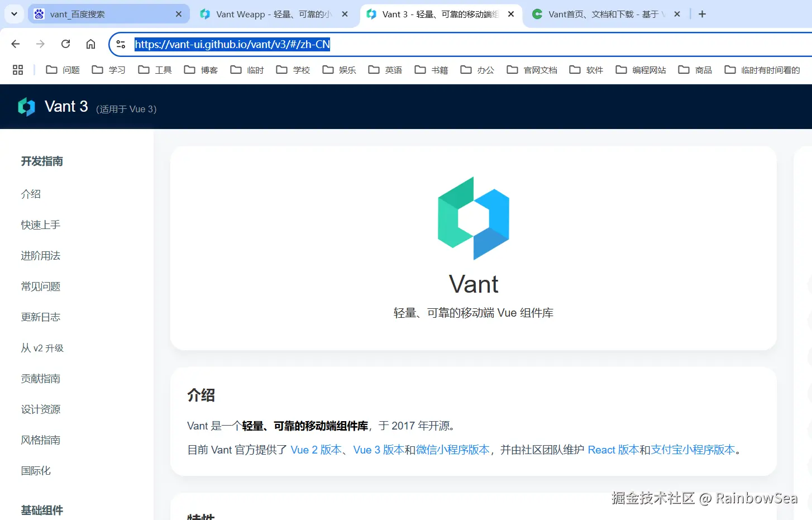Open the 博客 bookmark folder
The width and height of the screenshot is (812, 520).
pyautogui.click(x=201, y=70)
